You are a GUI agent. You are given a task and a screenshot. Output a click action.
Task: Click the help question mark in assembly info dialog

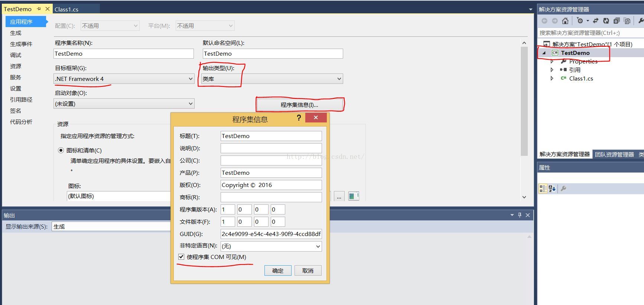(299, 118)
